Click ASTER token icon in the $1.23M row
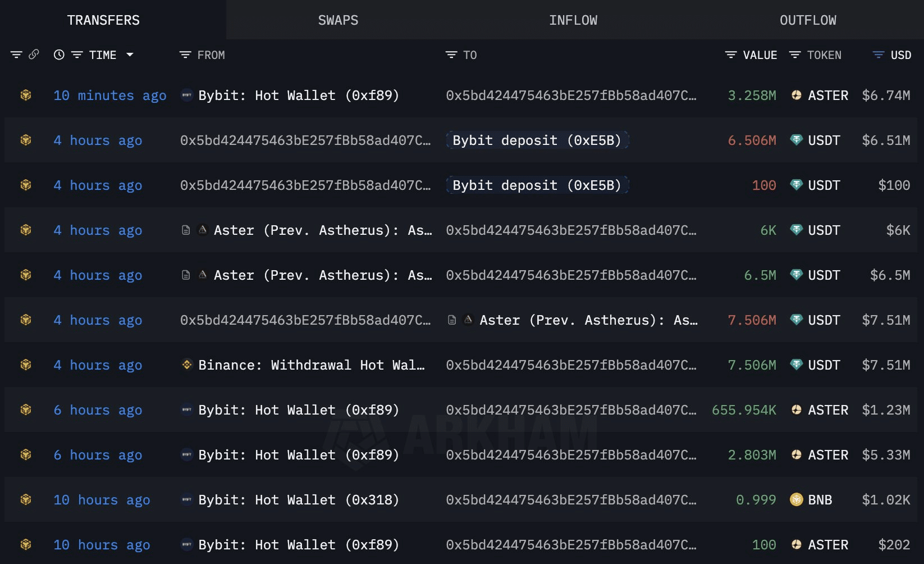 (x=796, y=410)
